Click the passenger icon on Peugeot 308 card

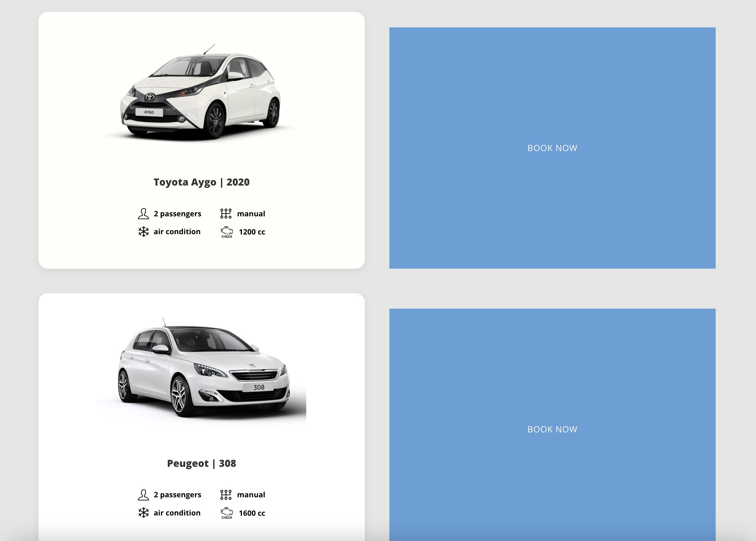[143, 495]
